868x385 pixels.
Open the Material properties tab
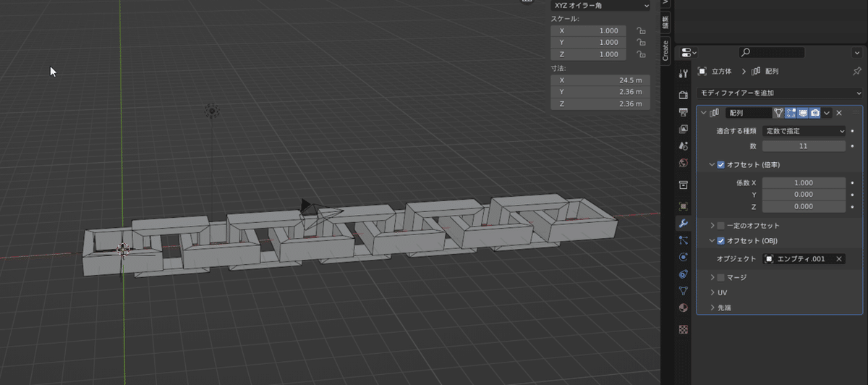[x=684, y=308]
